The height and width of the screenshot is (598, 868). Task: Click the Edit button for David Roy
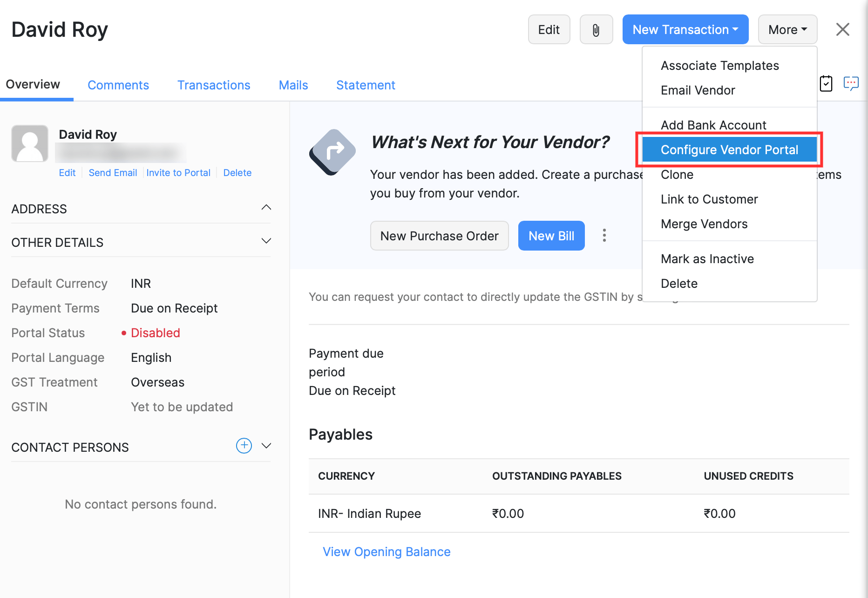click(x=549, y=29)
